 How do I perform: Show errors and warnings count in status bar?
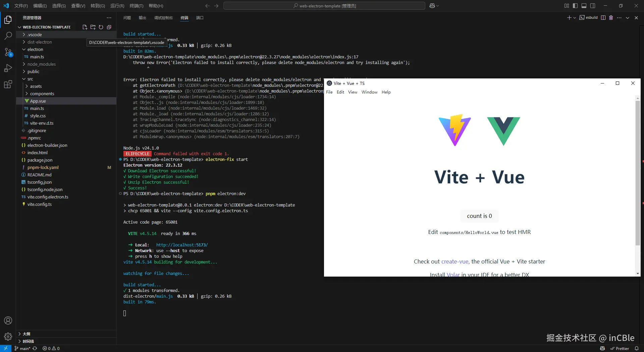click(x=51, y=348)
